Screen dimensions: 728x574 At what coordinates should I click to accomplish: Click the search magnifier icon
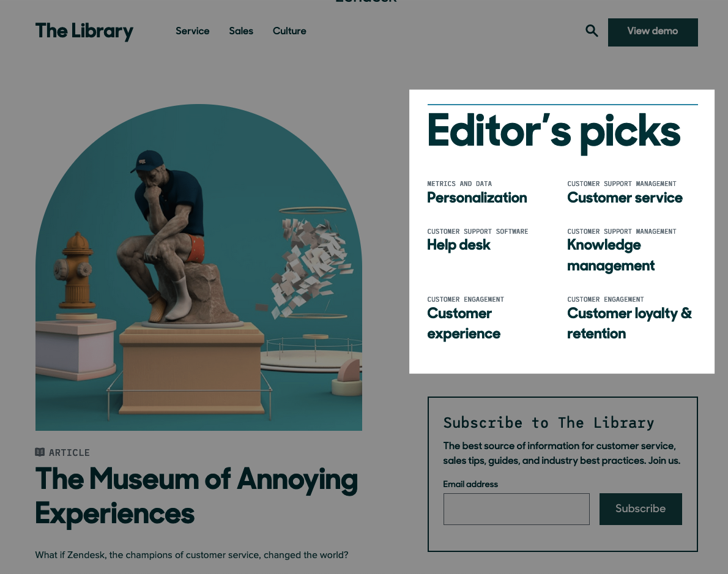[x=592, y=31]
